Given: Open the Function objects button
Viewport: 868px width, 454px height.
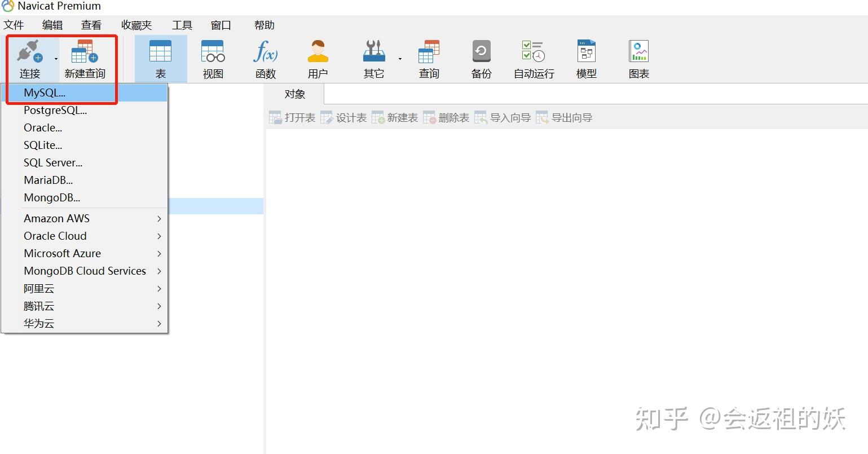Looking at the screenshot, I should (266, 59).
